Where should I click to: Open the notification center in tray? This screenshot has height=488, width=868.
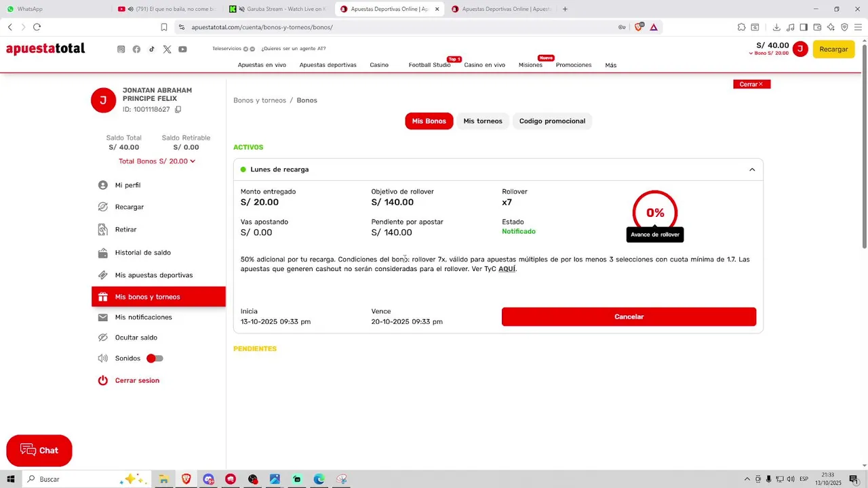click(x=854, y=479)
